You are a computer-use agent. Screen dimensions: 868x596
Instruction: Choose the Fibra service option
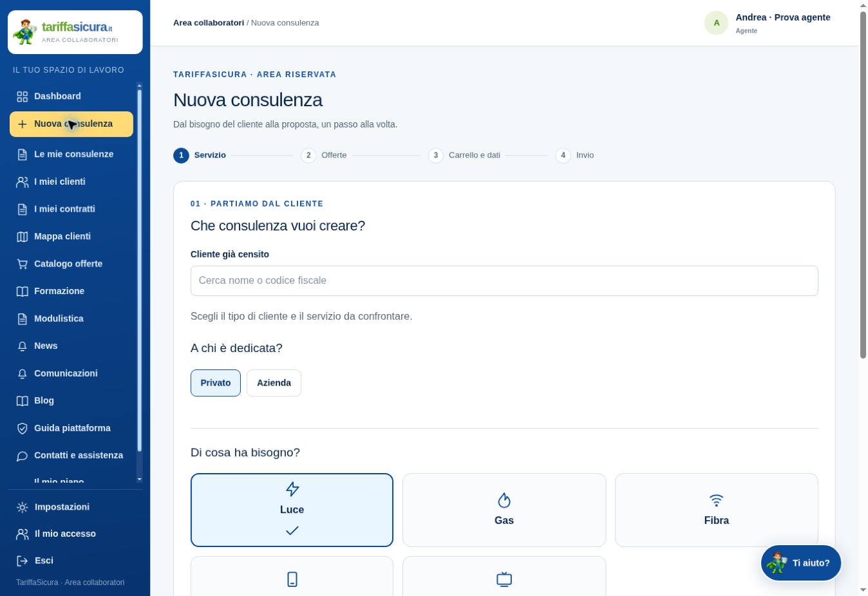pyautogui.click(x=717, y=510)
